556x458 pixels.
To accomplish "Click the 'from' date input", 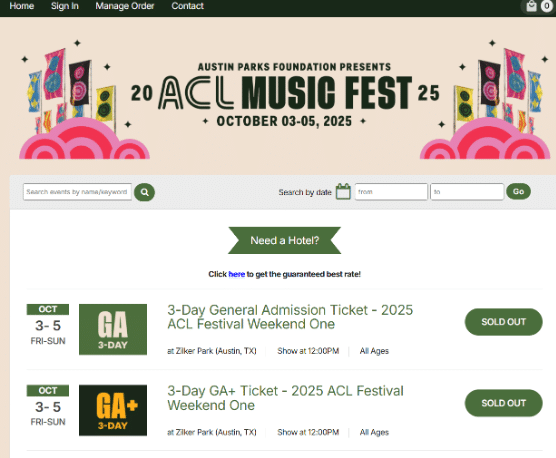I will pos(391,192).
